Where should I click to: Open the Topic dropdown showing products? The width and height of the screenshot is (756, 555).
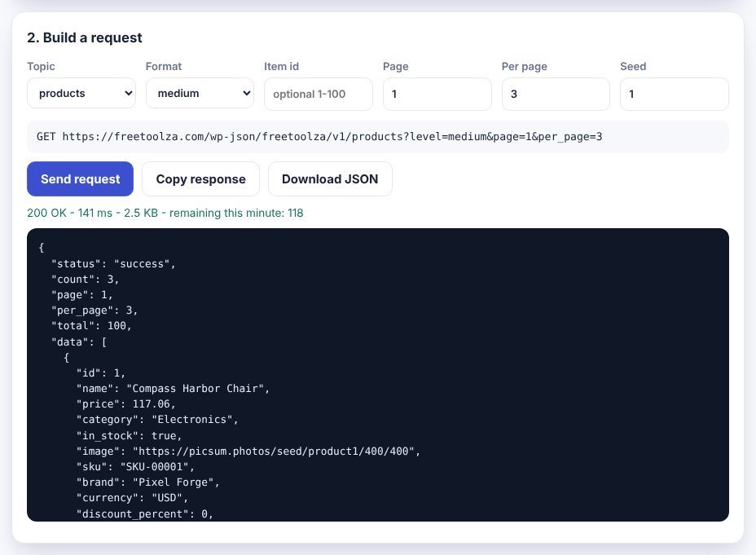coord(81,94)
